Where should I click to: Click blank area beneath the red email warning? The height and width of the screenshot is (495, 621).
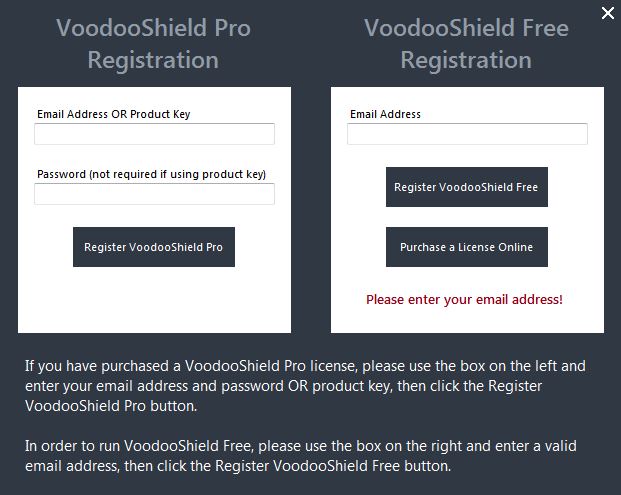point(466,320)
